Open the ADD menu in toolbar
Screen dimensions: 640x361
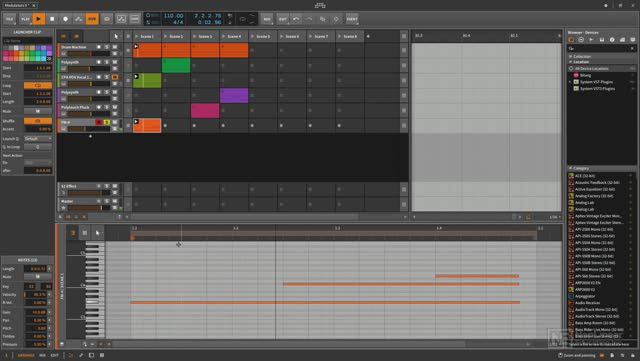coord(267,19)
